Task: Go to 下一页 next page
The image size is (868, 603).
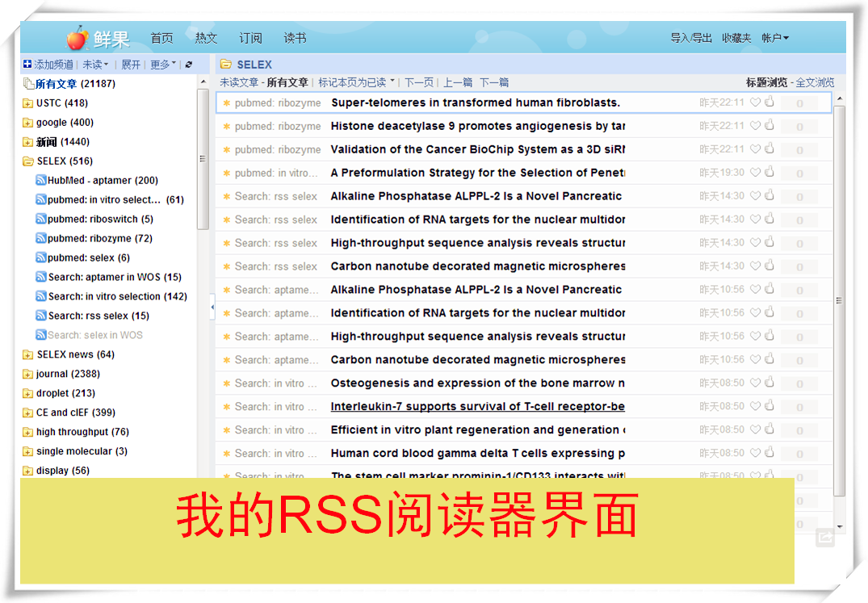Action: 419,82
